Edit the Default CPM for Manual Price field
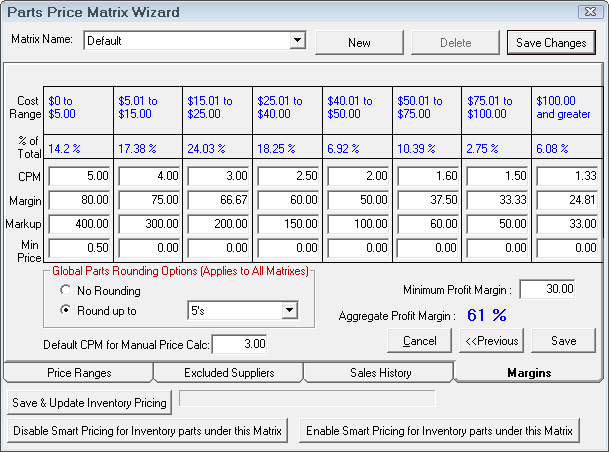The image size is (609, 452). [x=239, y=344]
